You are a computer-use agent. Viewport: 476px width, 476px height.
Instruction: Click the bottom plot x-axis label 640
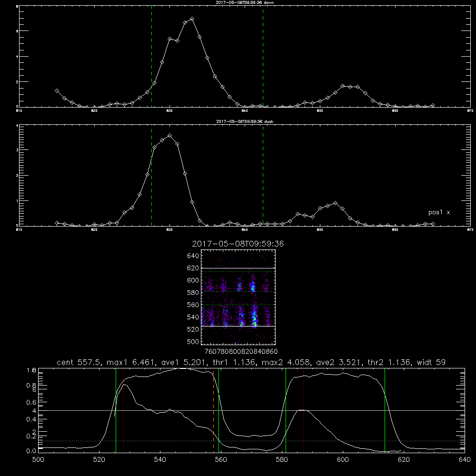[x=465, y=460]
